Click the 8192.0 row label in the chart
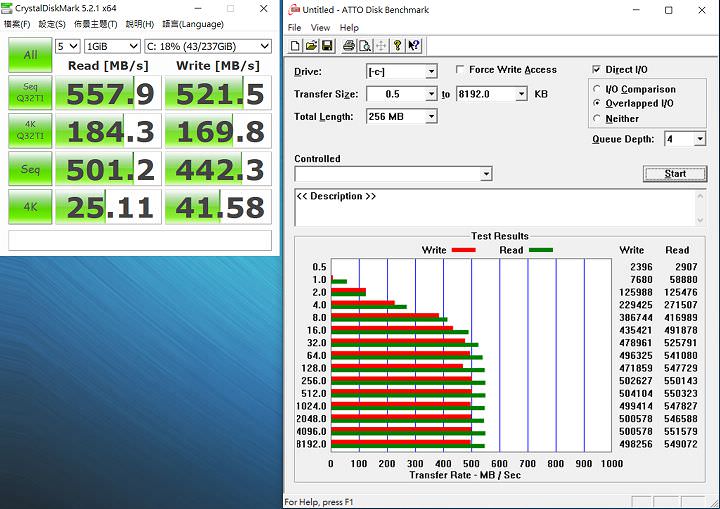 [311, 444]
